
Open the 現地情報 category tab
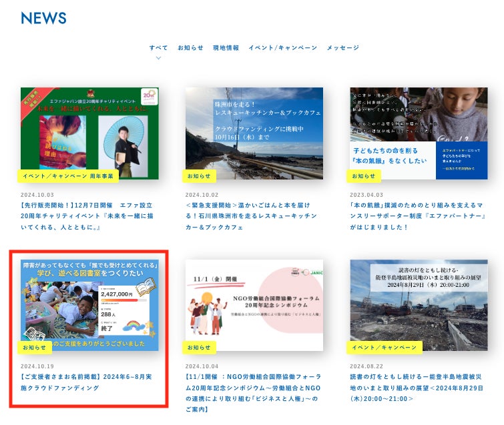pyautogui.click(x=226, y=47)
